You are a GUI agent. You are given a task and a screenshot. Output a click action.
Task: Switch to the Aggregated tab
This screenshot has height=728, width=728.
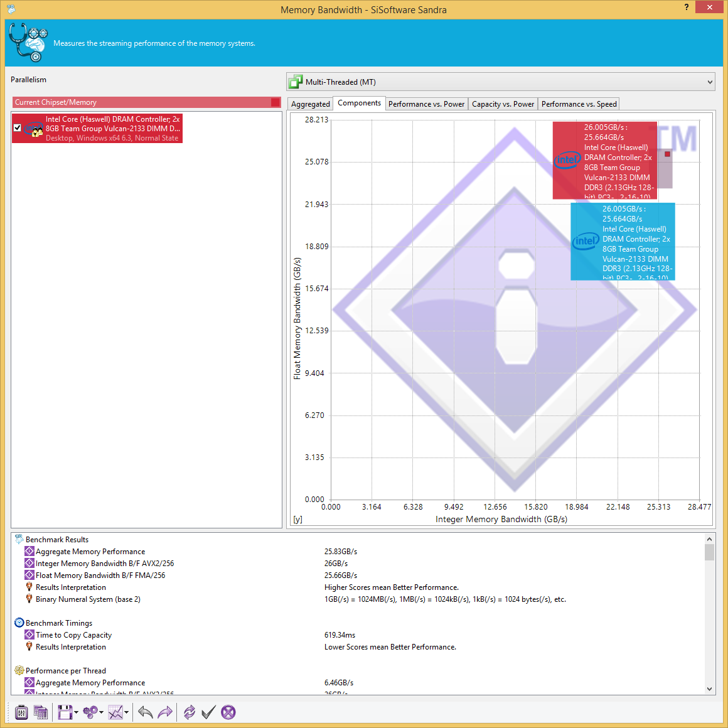[x=310, y=104]
